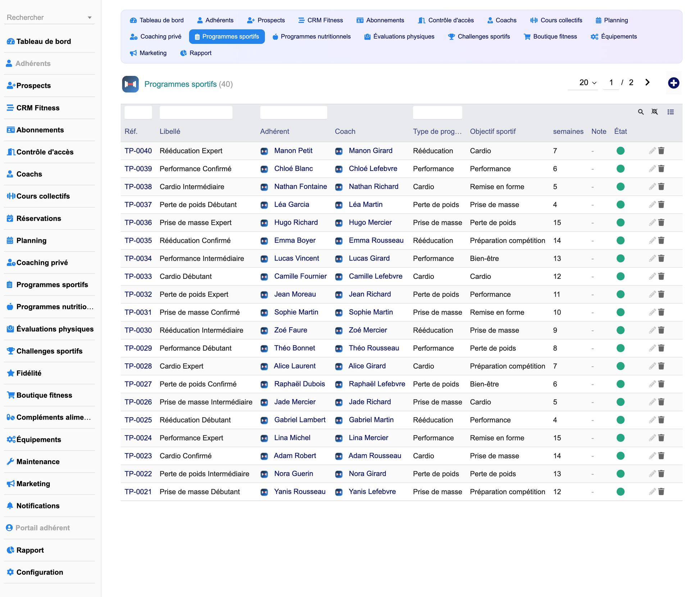Click the Réservations calendar-check icon in sidebar
Screen dimensions: 700x597
10,218
